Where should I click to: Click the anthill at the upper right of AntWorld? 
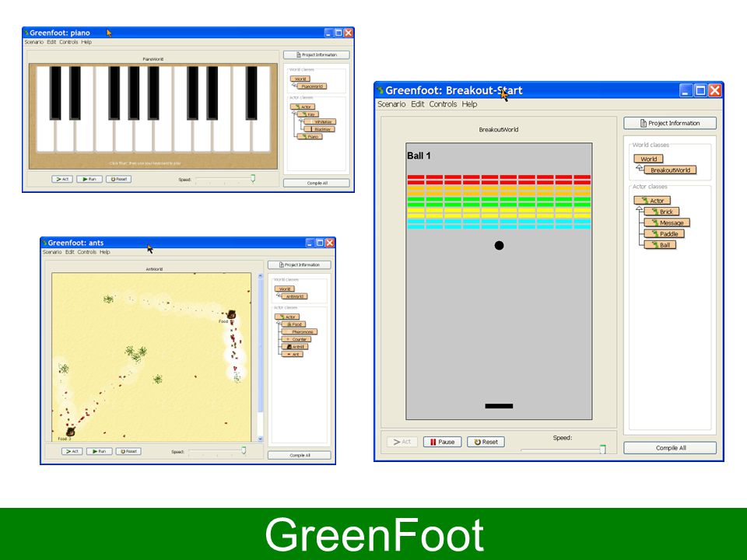click(x=232, y=314)
